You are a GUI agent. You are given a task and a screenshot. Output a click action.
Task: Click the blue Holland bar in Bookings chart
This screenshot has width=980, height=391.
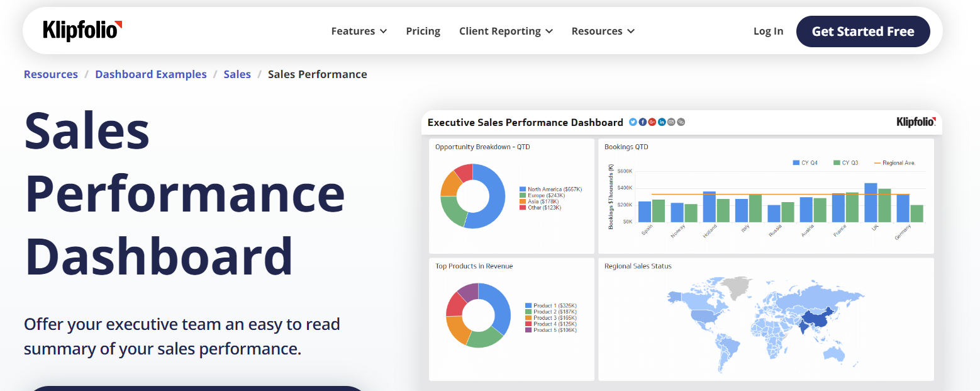[x=710, y=207]
